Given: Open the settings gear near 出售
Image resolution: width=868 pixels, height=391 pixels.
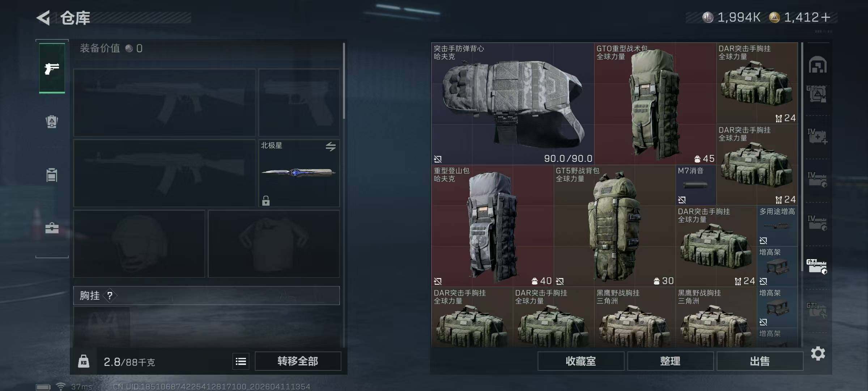Looking at the screenshot, I should 818,353.
